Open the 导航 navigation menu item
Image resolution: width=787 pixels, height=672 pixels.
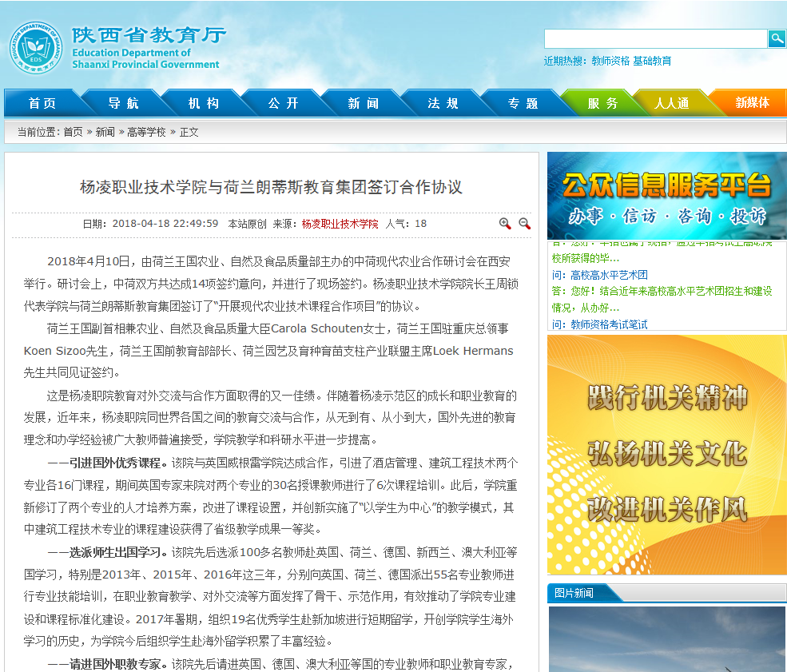pos(123,103)
